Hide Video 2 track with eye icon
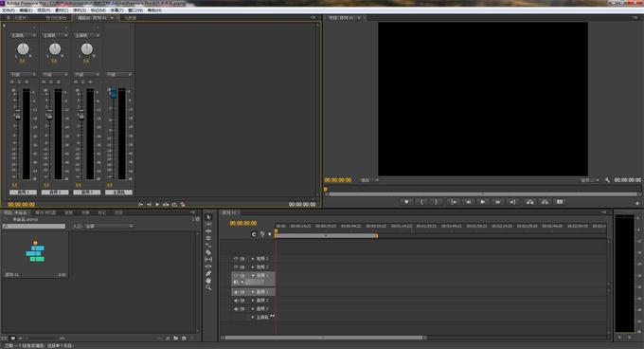 tap(236, 266)
